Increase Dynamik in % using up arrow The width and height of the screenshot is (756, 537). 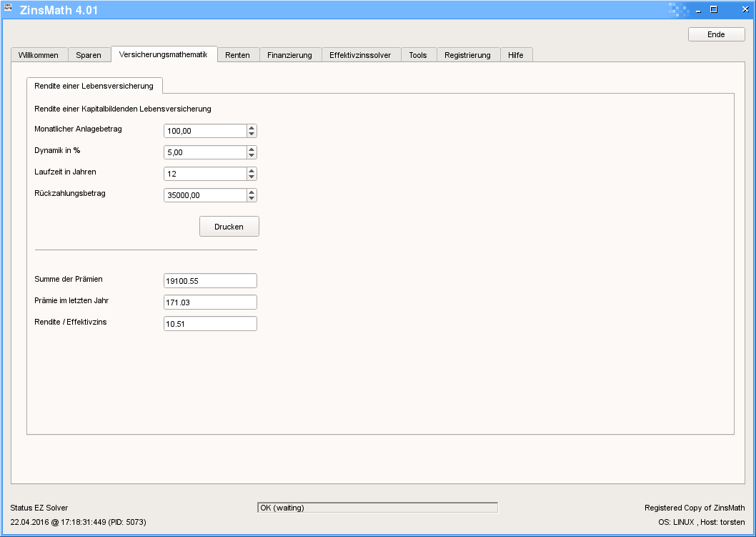[x=252, y=149]
